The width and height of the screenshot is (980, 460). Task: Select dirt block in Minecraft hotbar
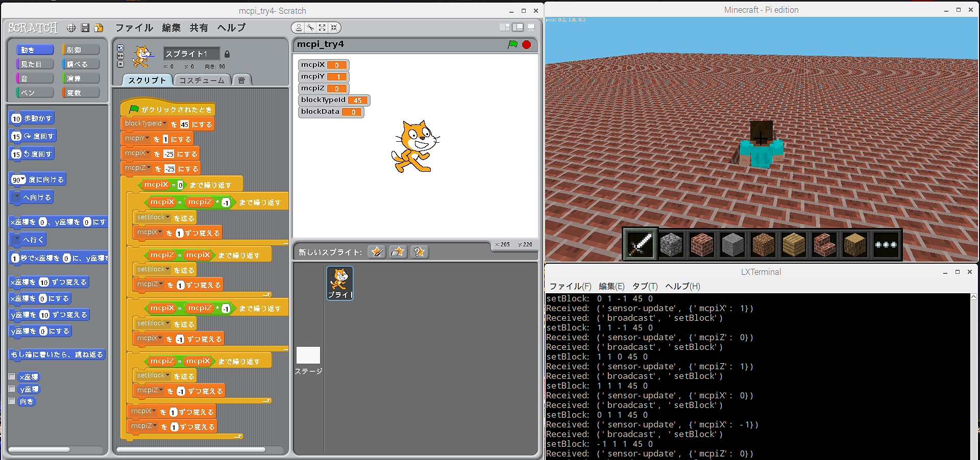[x=763, y=244]
